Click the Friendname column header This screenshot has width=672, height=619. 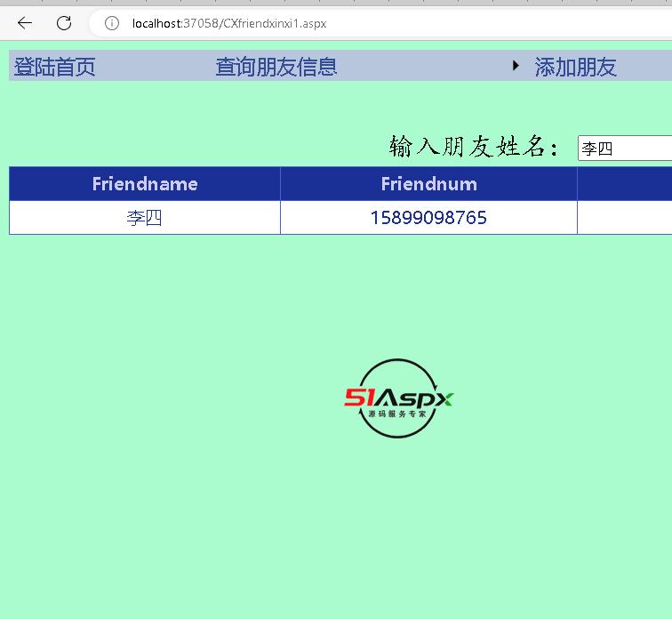[x=145, y=184]
